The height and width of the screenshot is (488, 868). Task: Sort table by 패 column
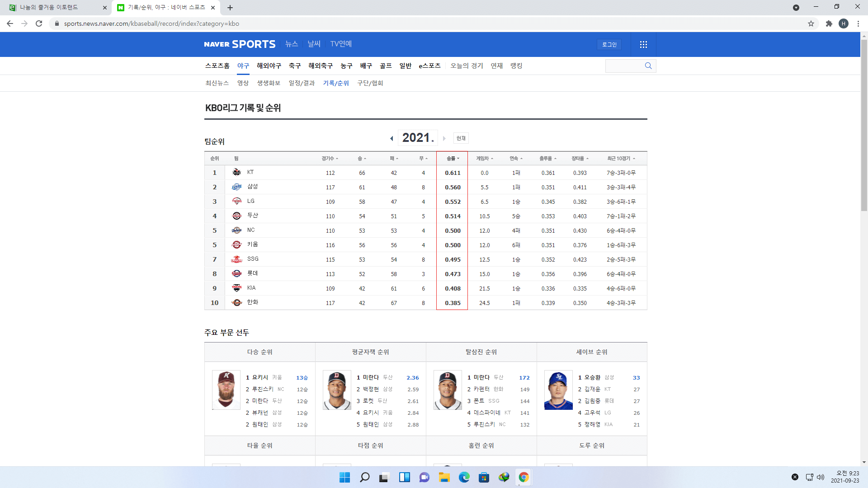(x=394, y=159)
